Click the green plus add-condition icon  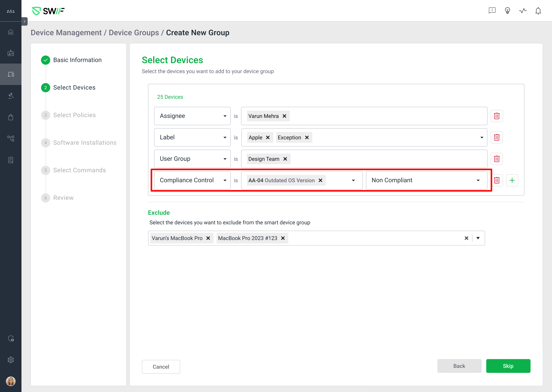pyautogui.click(x=512, y=180)
